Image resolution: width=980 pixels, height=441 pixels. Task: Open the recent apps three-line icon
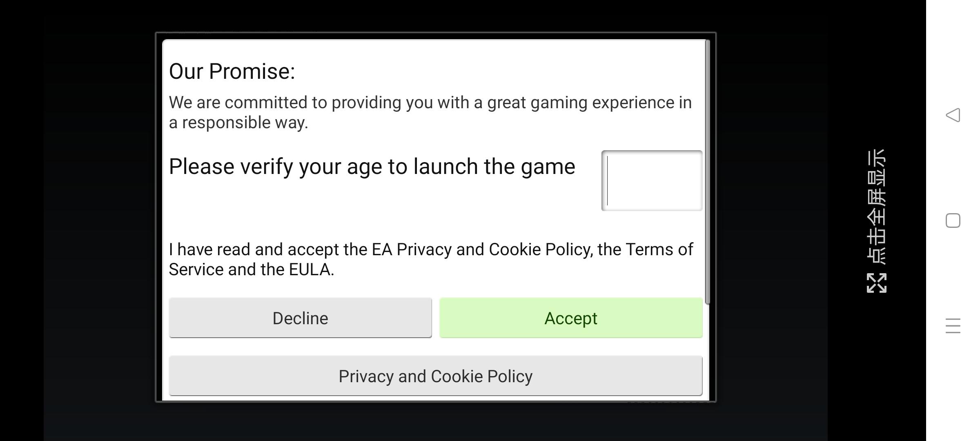point(953,326)
